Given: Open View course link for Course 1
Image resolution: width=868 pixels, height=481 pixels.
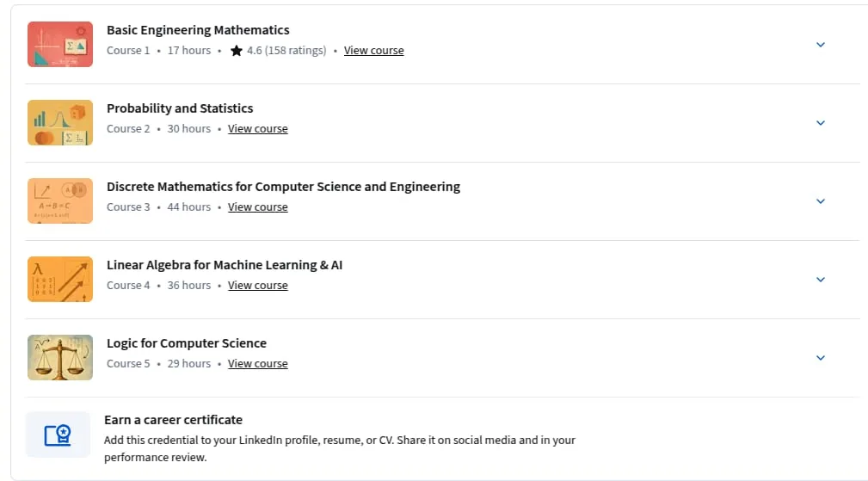Looking at the screenshot, I should pyautogui.click(x=373, y=51).
